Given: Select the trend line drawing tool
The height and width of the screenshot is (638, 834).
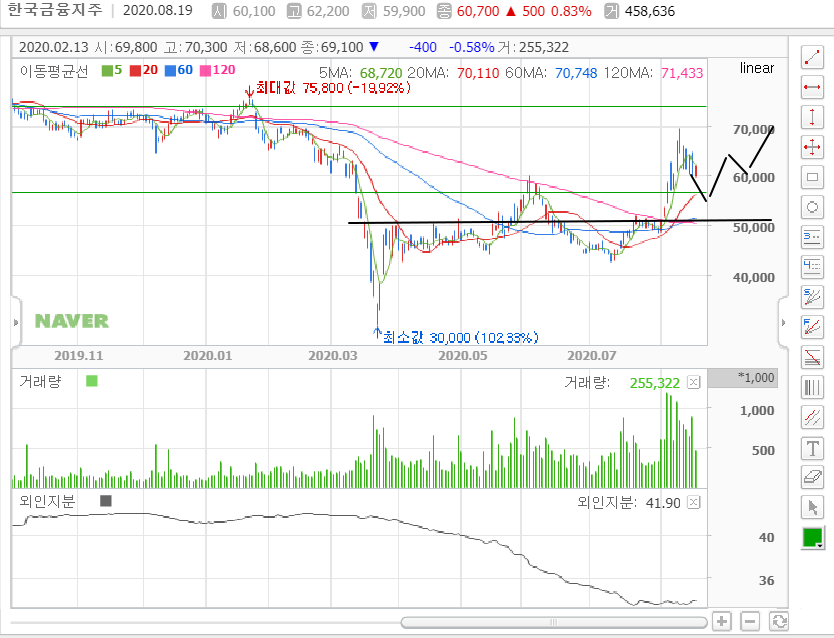Looking at the screenshot, I should coord(812,57).
